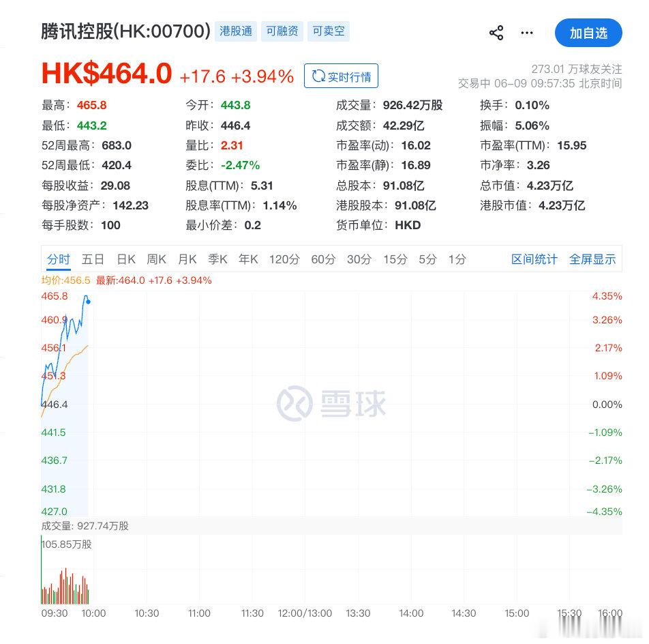This screenshot has height=644, width=649.
Task: Click the 今开 value 443.8
Action: click(x=235, y=105)
